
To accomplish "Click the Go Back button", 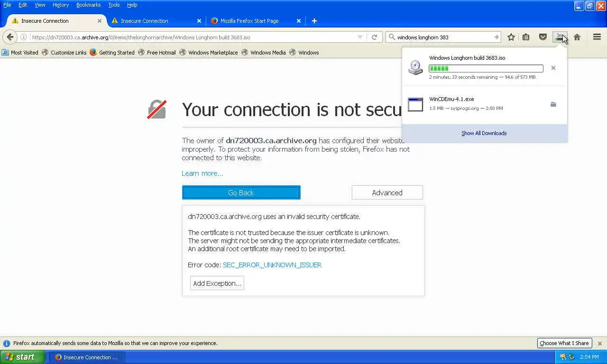I will (241, 192).
